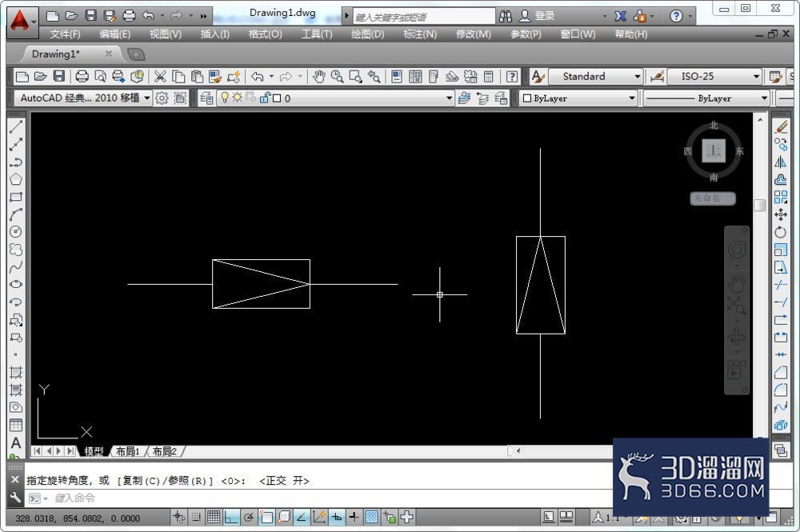
Task: Open the 文件(F) menu
Action: (x=65, y=34)
